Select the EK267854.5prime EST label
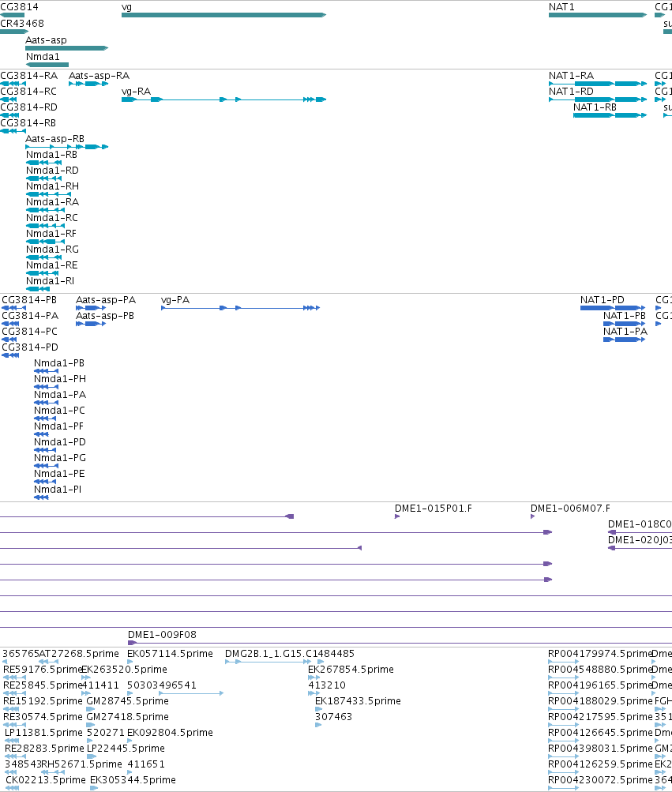This screenshot has width=672, height=792. coord(351,670)
